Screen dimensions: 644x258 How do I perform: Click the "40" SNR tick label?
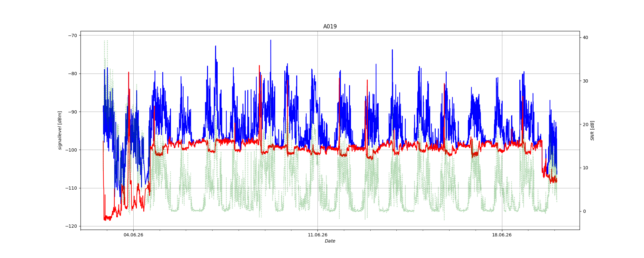coord(585,37)
